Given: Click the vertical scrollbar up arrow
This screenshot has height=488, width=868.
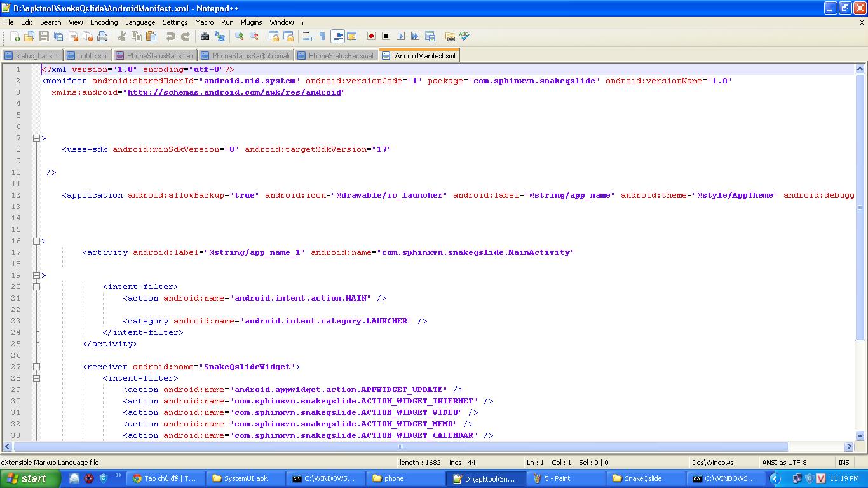Looking at the screenshot, I should [x=860, y=69].
